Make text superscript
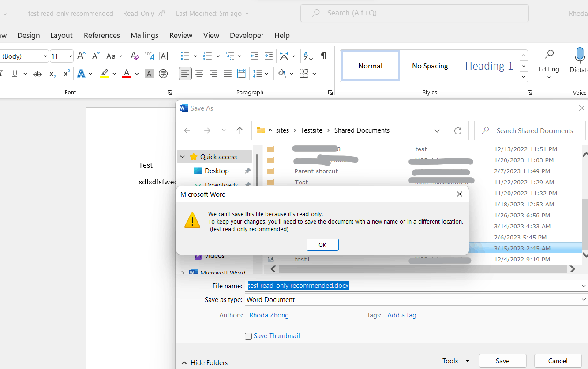 pos(67,74)
